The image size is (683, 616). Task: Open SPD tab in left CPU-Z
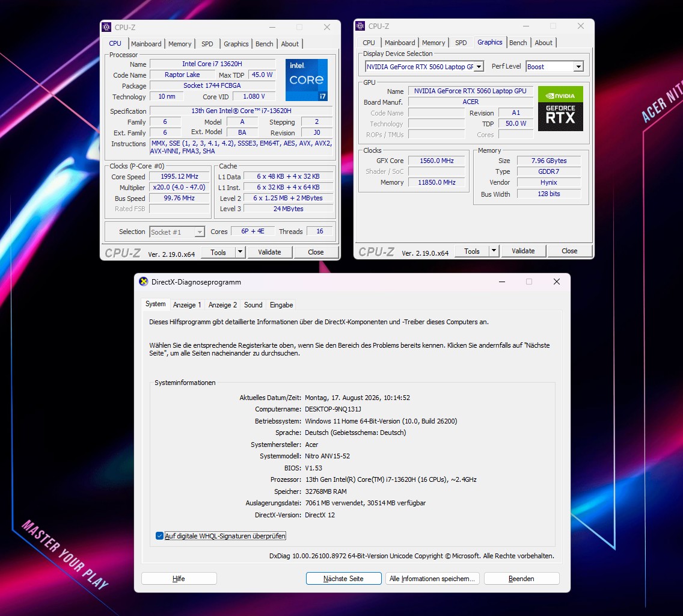point(207,43)
